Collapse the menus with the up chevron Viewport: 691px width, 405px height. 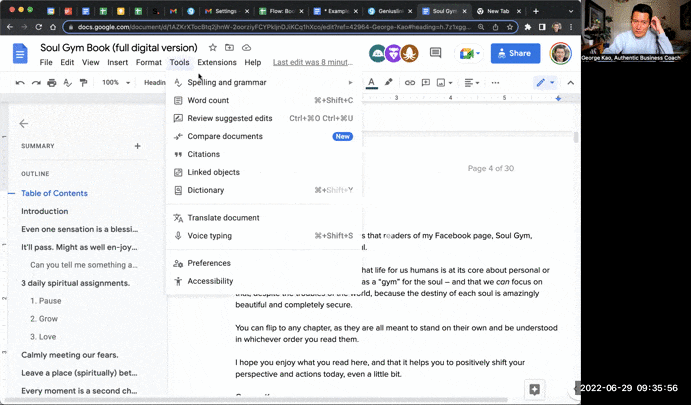(x=571, y=82)
